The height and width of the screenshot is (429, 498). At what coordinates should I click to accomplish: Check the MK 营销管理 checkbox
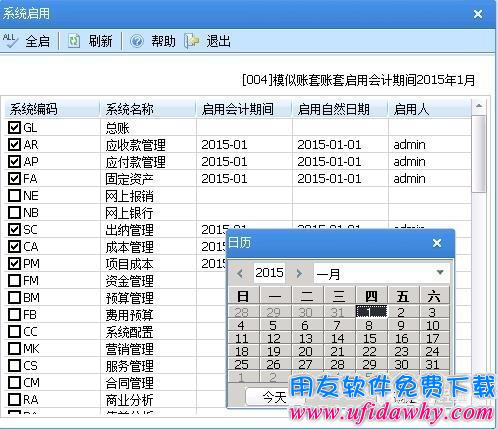(14, 348)
